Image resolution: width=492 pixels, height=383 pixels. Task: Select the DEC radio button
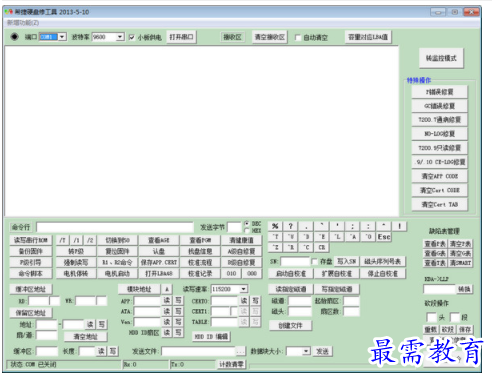(x=247, y=223)
